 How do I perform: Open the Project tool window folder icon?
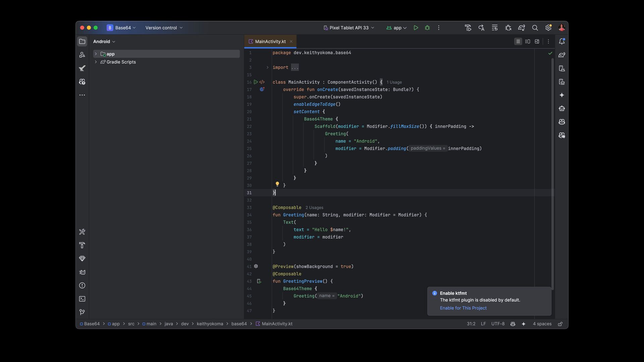click(82, 42)
